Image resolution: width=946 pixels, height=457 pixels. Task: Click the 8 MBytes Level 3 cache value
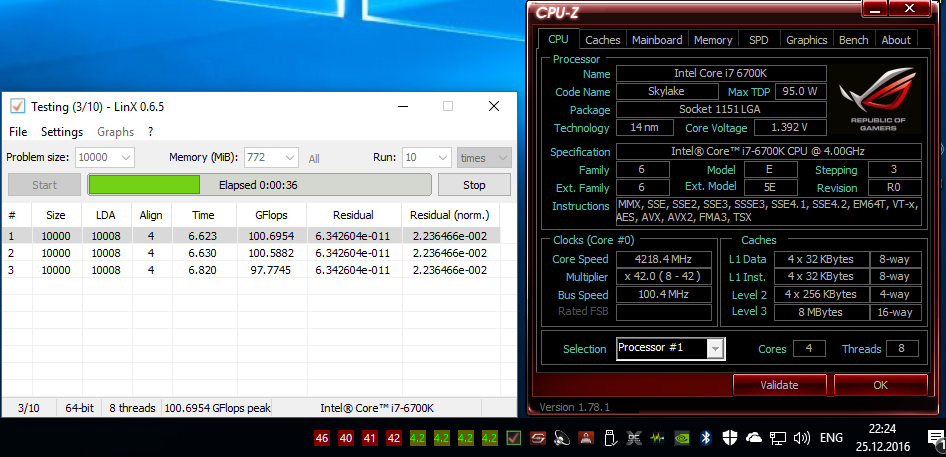point(821,312)
